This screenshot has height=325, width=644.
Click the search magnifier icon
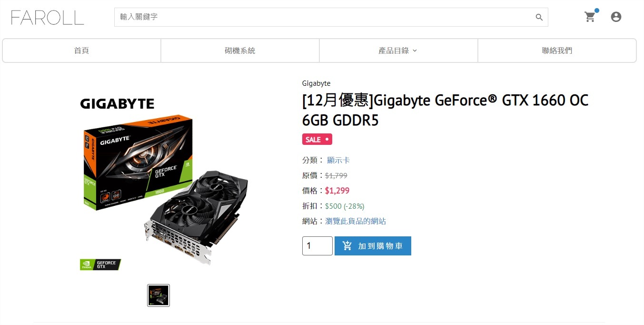(539, 17)
